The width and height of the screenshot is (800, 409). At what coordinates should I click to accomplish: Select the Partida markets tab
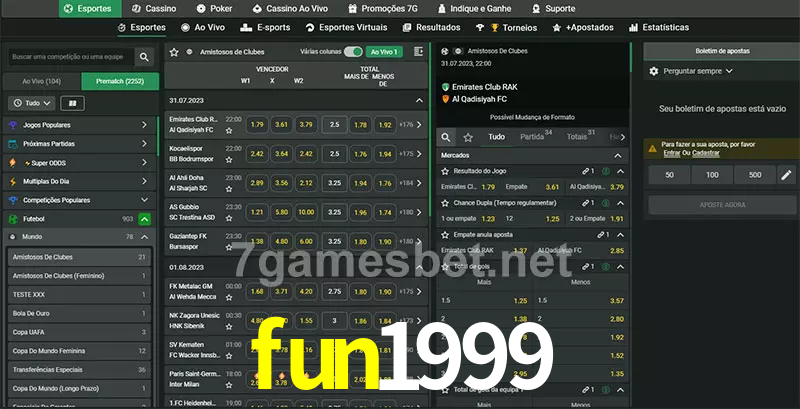(532, 137)
